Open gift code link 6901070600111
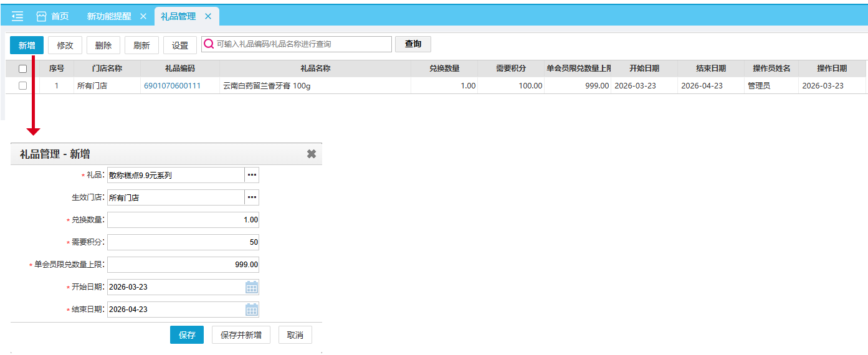Viewport: 868px width, 355px height. pos(172,86)
